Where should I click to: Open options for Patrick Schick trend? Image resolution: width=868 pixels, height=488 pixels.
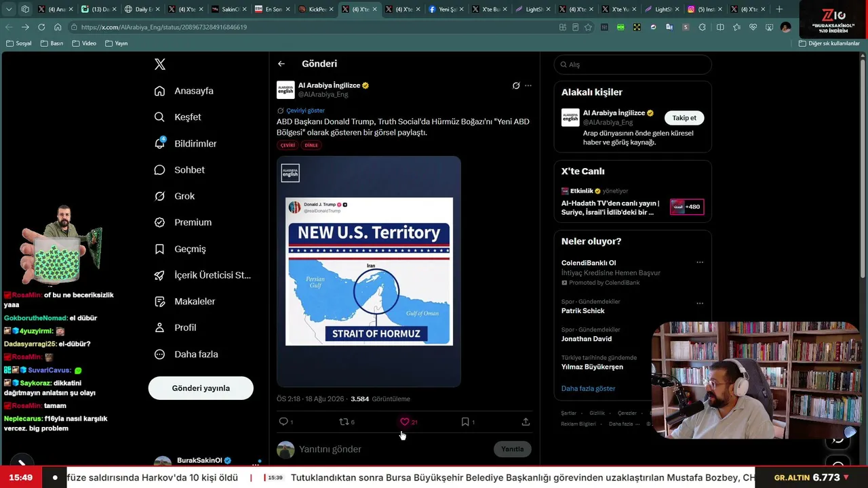coord(700,303)
